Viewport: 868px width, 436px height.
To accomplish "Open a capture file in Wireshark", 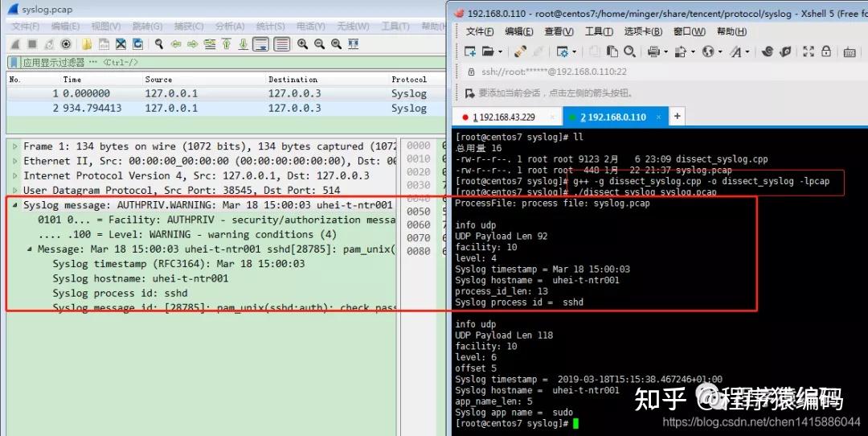I will click(x=87, y=44).
